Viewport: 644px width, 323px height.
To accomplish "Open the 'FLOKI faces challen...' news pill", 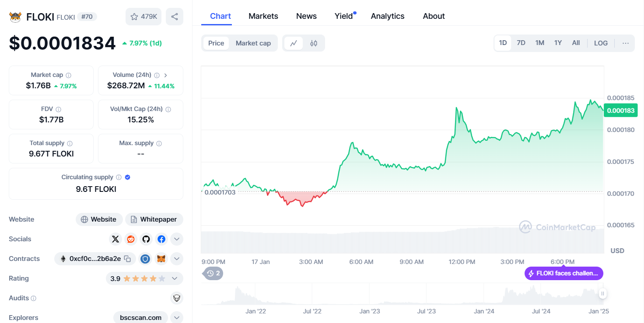I will (564, 274).
